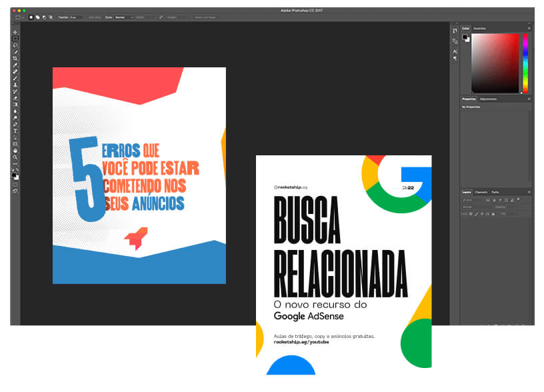Select the Hand tool
Screen dimensions: 544x392
[x=15, y=151]
